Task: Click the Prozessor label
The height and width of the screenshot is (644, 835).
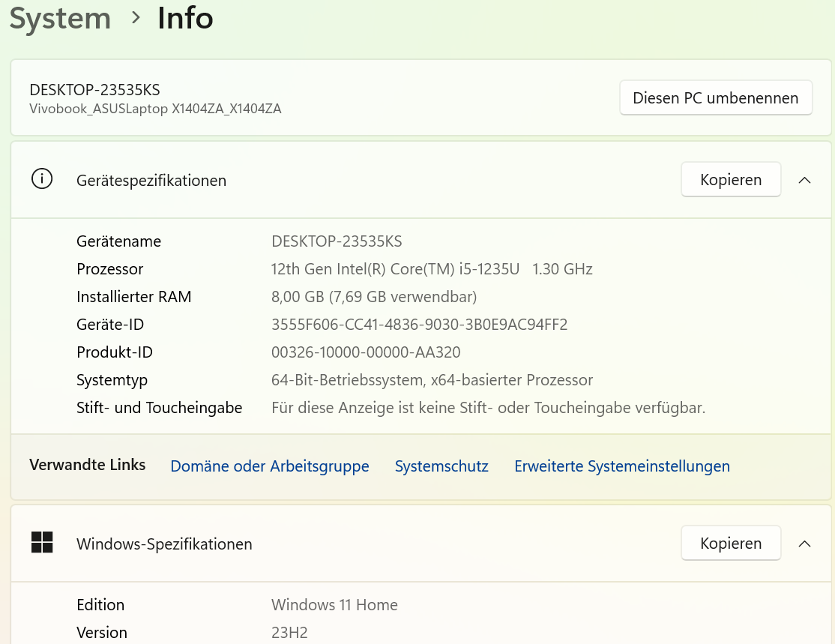Action: [x=109, y=269]
